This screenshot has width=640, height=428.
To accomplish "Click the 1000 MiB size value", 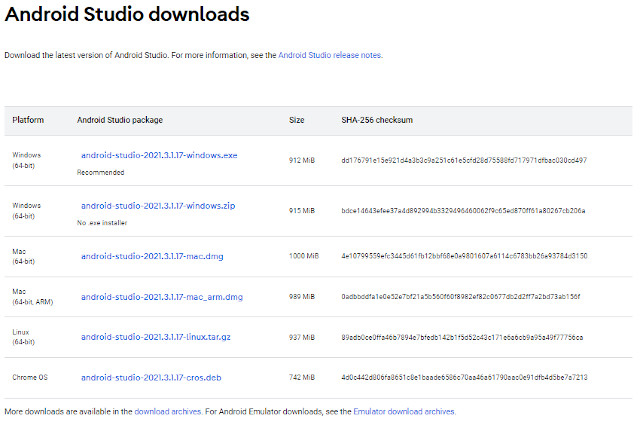I will [304, 256].
